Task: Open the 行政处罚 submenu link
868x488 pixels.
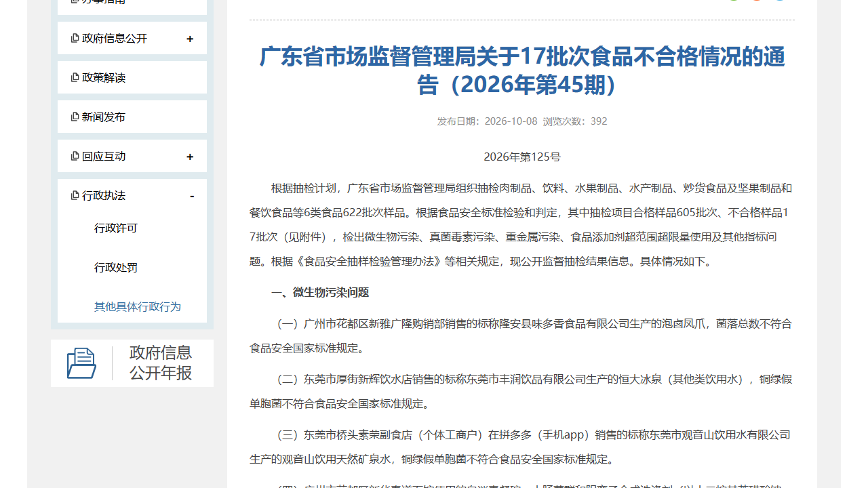Action: coord(116,268)
